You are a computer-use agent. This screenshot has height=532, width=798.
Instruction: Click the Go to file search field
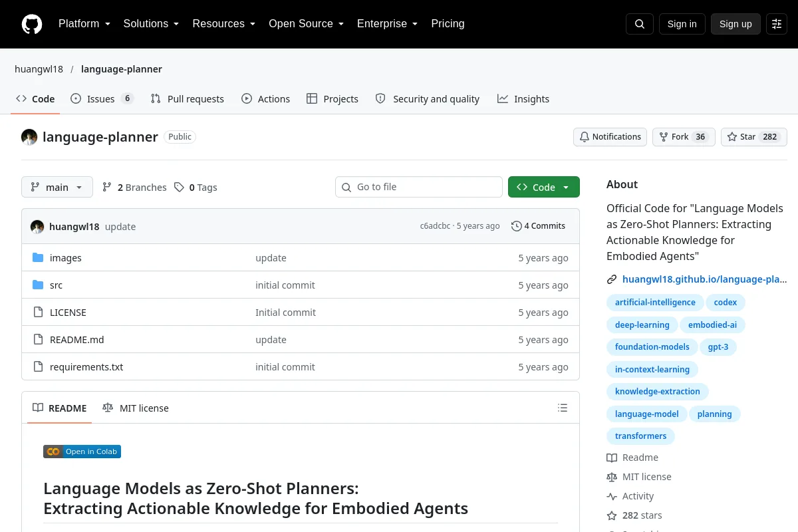pos(419,188)
